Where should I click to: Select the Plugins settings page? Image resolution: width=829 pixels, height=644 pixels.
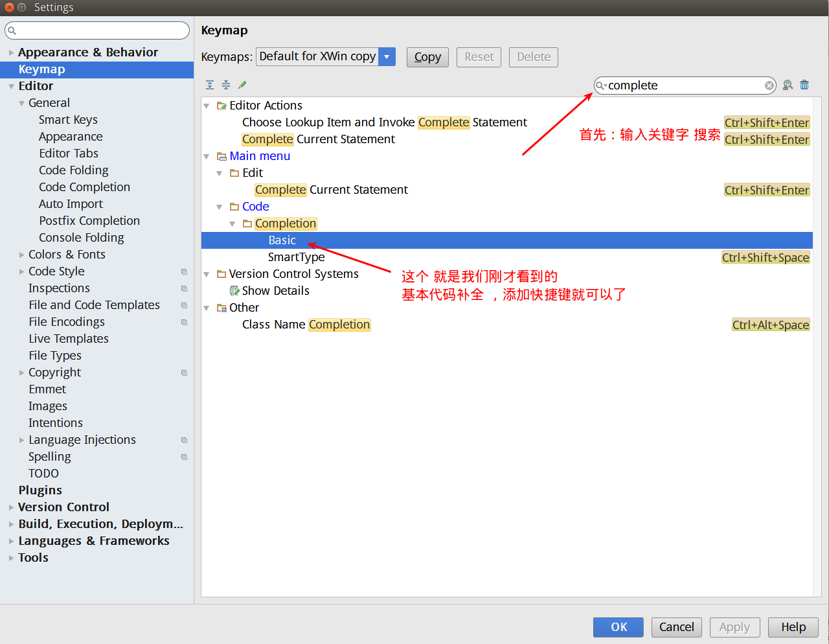point(40,490)
